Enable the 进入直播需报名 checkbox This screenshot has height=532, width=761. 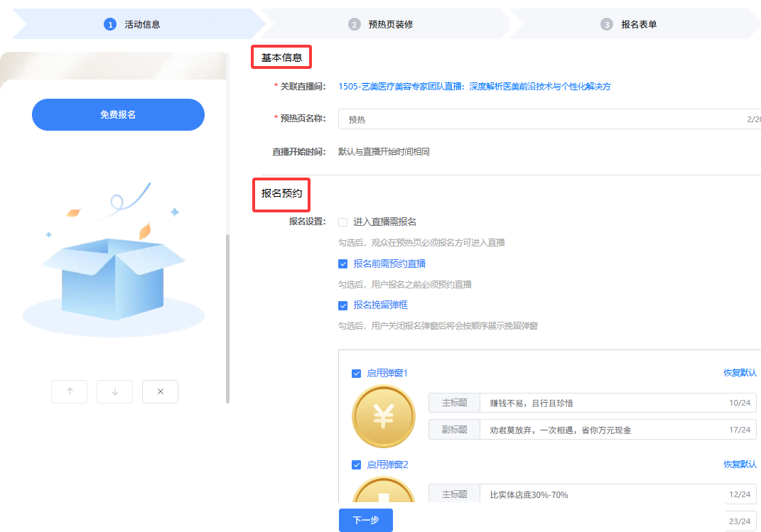pyautogui.click(x=343, y=222)
